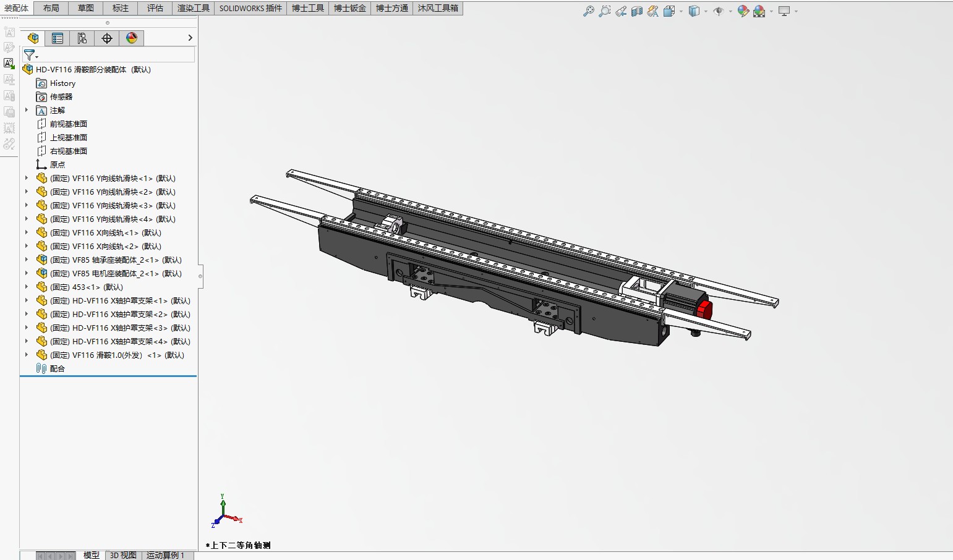Open the SOLIDWORKS 插件 tab
This screenshot has width=953, height=560.
[250, 8]
